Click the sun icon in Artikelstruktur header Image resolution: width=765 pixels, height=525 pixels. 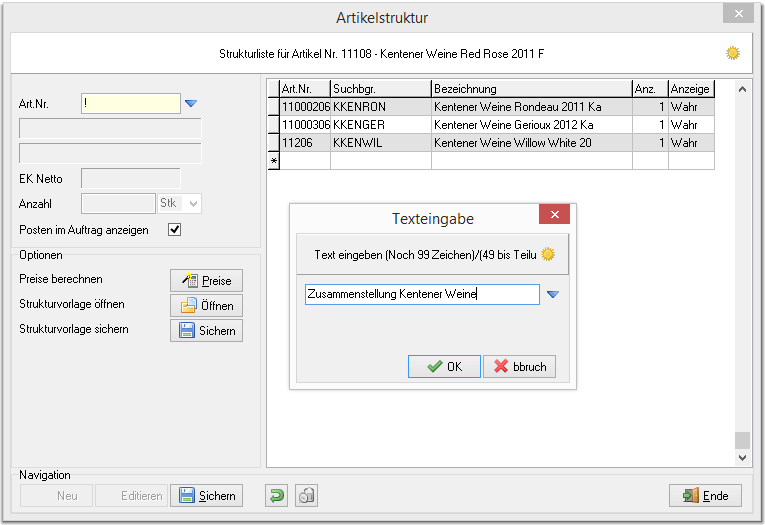(x=732, y=53)
